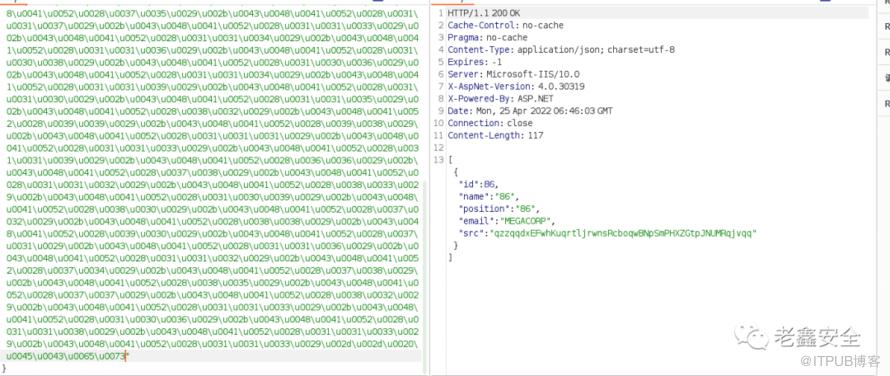The width and height of the screenshot is (890, 376).
Task: Click the '"src"' value starting with qzzqqdx
Action: [623, 233]
